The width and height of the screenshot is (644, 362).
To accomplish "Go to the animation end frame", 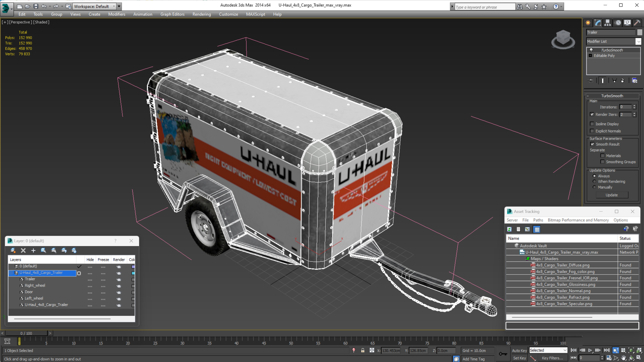I will point(607,350).
